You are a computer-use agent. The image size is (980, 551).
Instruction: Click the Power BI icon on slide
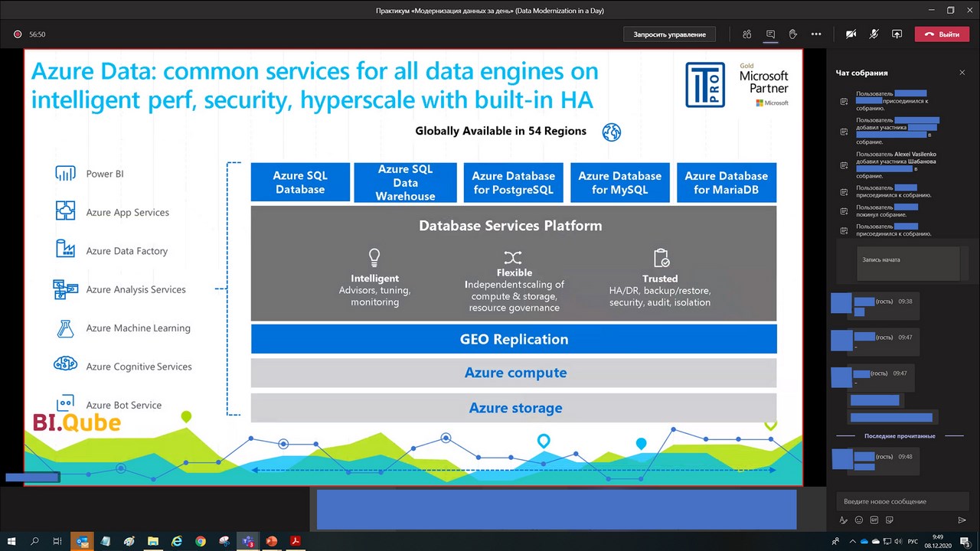65,174
